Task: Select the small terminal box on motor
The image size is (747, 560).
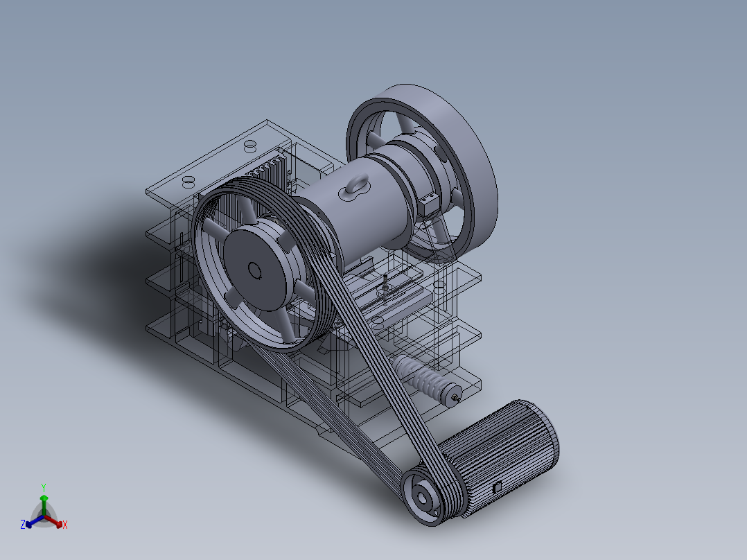Action: [x=496, y=487]
